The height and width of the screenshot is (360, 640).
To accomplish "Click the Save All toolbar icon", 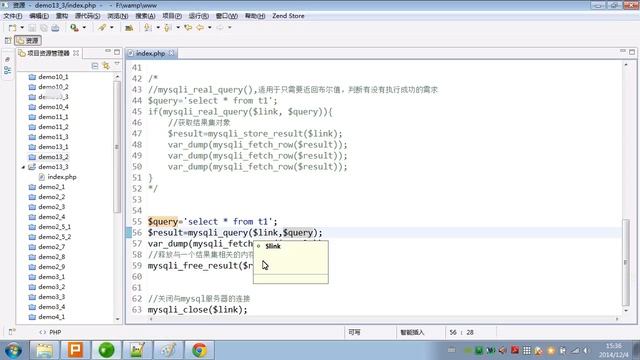I will [x=44, y=28].
